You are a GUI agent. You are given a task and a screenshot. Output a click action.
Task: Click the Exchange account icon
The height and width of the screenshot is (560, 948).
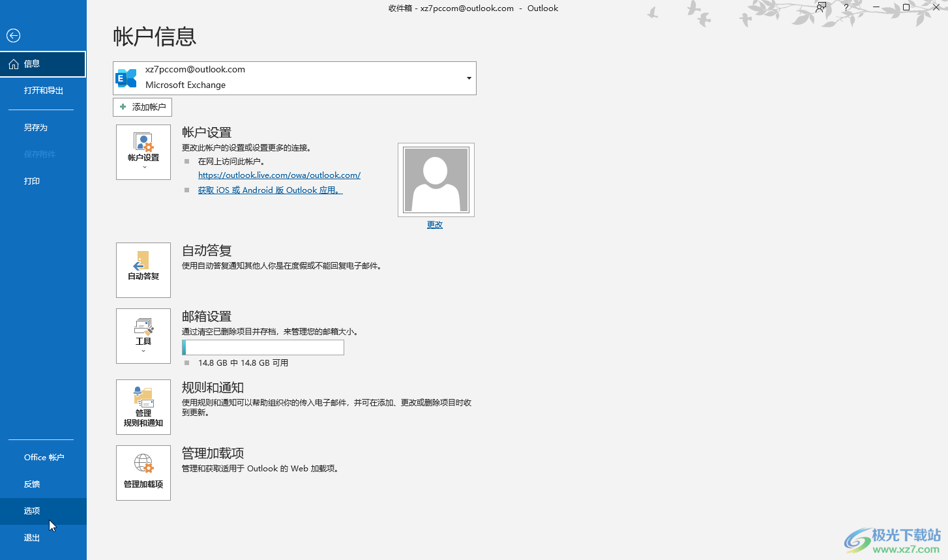[x=126, y=78]
